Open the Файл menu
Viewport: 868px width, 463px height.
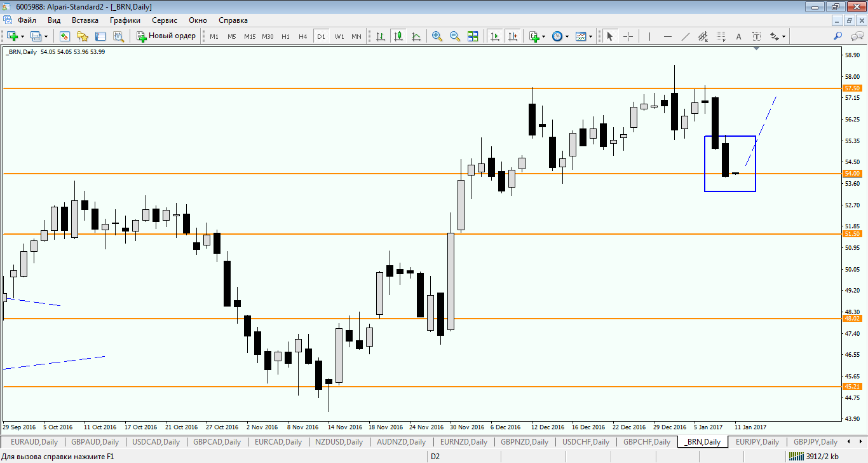coord(27,20)
